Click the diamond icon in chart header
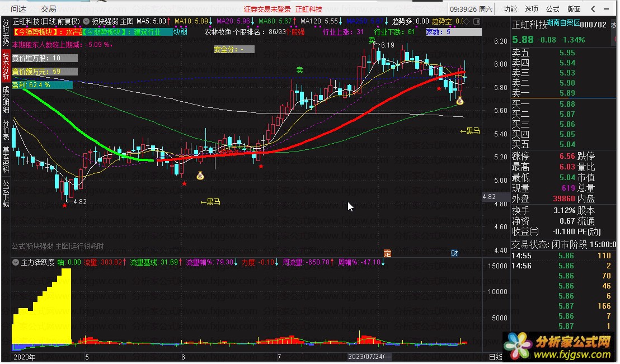The width and height of the screenshot is (620, 364). tap(467, 21)
